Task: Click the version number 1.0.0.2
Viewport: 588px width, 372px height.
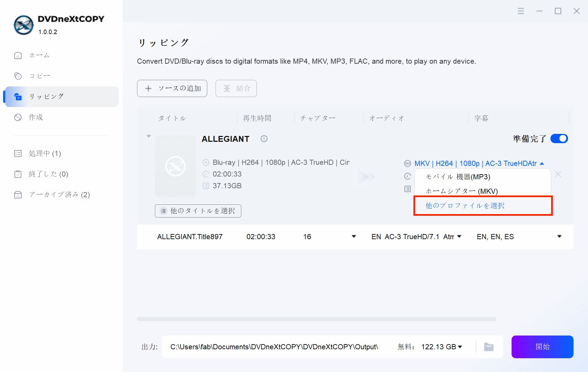Action: (x=48, y=32)
